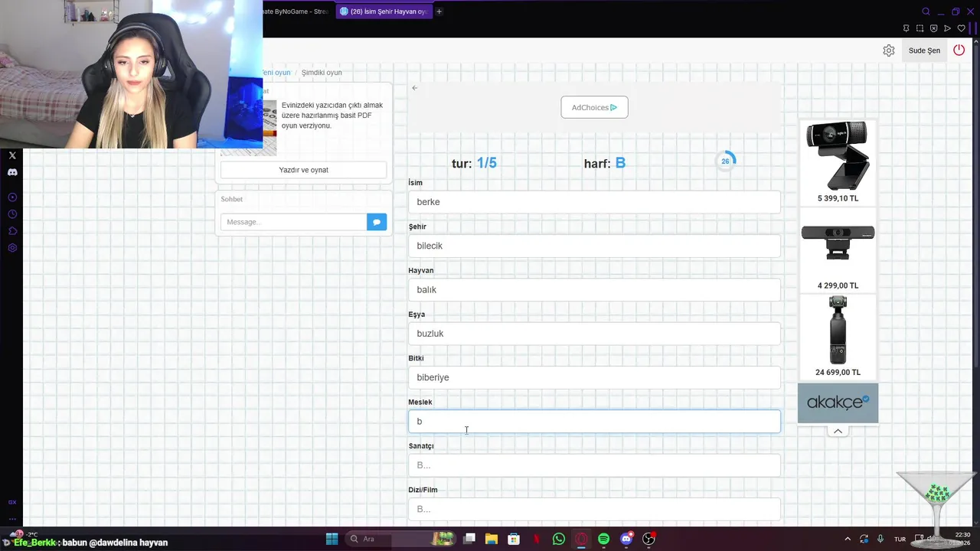
Task: Click the chat Message input box
Action: 293,222
